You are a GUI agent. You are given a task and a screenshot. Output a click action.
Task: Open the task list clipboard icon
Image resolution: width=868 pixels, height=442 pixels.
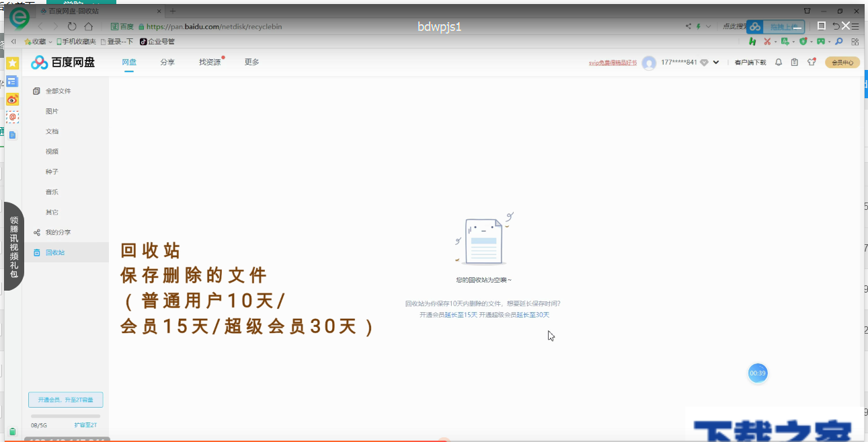(795, 62)
